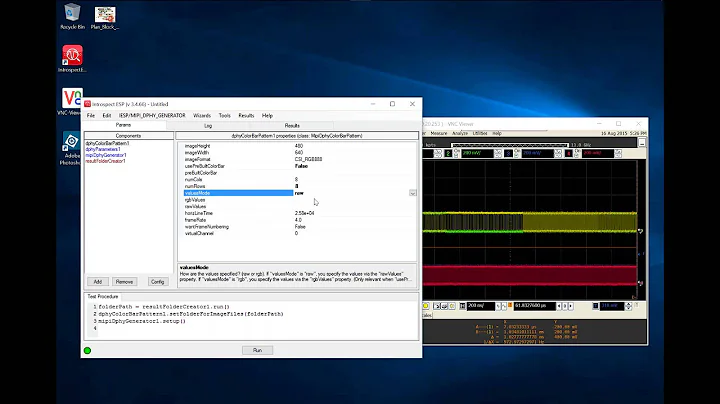The width and height of the screenshot is (720, 404).
Task: Click the Add component button
Action: coord(98,281)
